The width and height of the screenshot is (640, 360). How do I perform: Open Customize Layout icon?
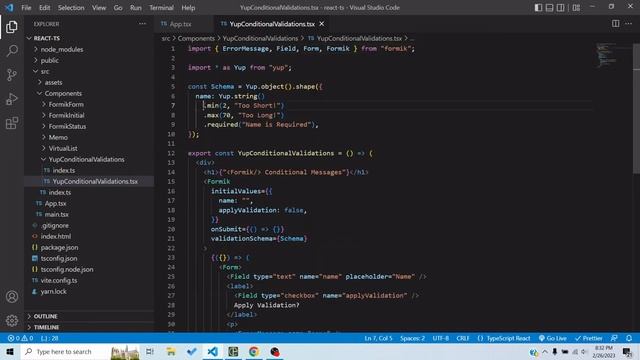pos(576,7)
